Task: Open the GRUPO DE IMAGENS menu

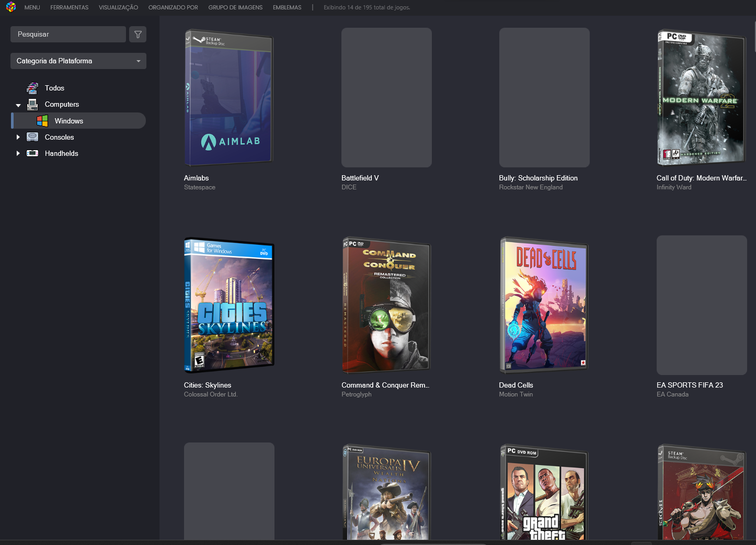Action: point(235,7)
